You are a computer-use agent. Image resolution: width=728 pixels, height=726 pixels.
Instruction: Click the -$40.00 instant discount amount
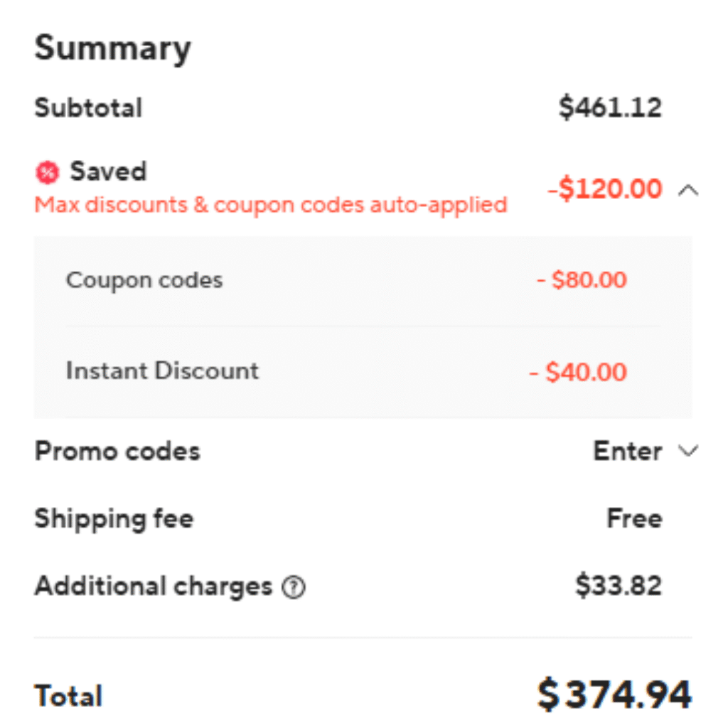pyautogui.click(x=578, y=372)
